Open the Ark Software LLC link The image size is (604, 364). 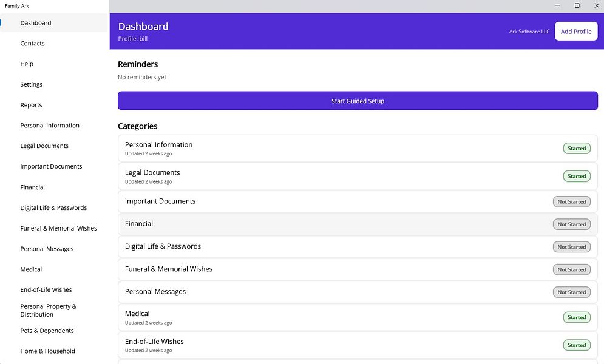pos(529,32)
